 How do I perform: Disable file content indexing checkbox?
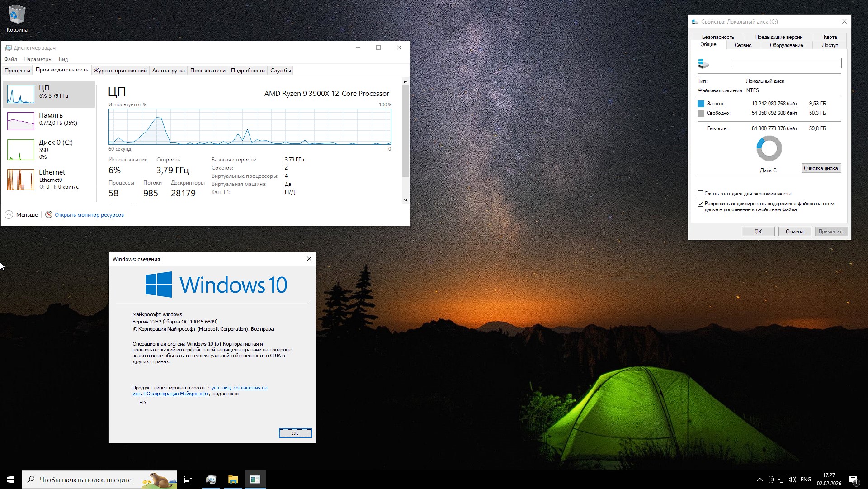coord(701,204)
